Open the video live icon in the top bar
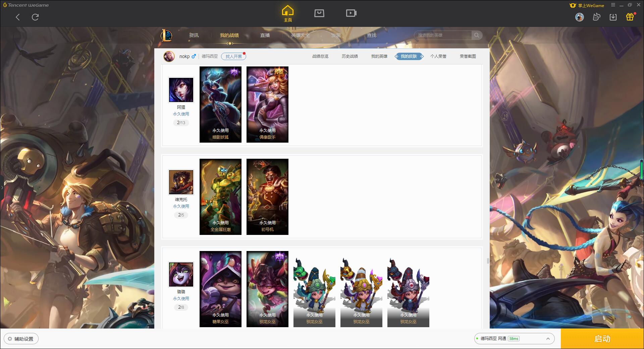 click(351, 13)
